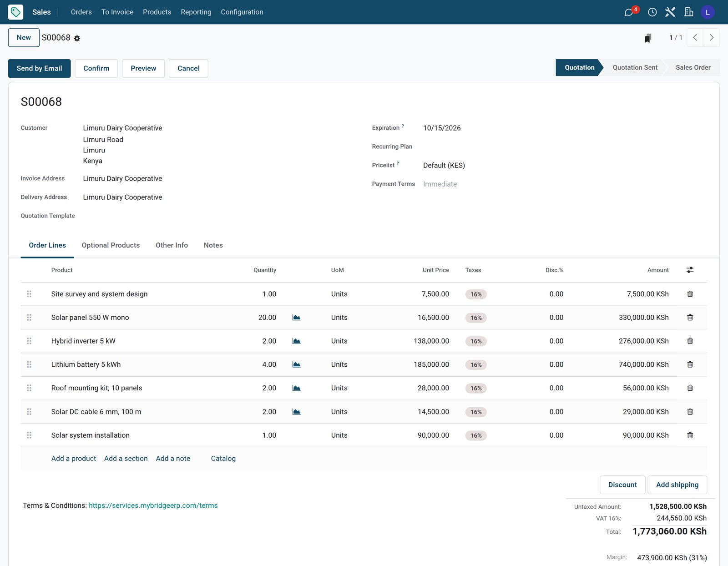The image size is (728, 566).
Task: Open the terms and conditions URL
Action: point(153,505)
